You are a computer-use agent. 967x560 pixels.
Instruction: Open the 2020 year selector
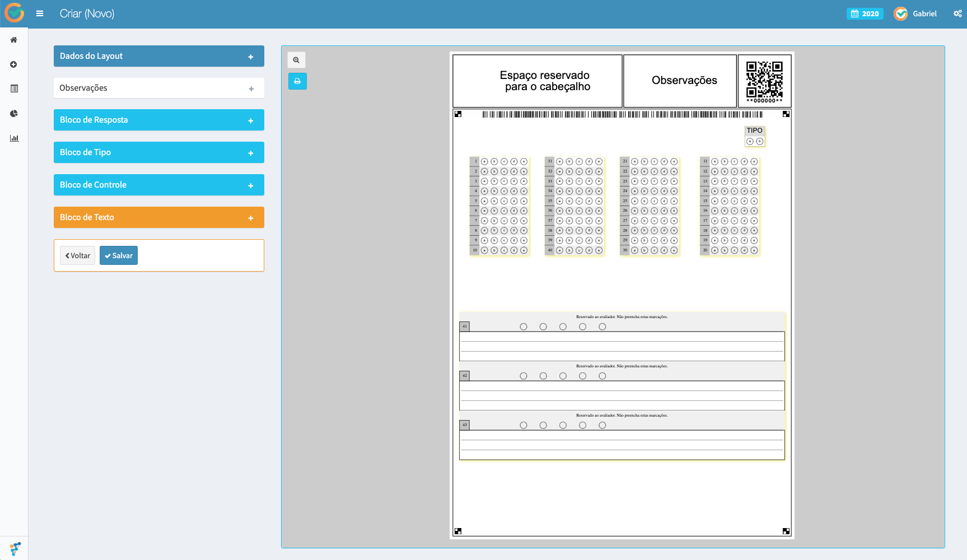point(865,13)
